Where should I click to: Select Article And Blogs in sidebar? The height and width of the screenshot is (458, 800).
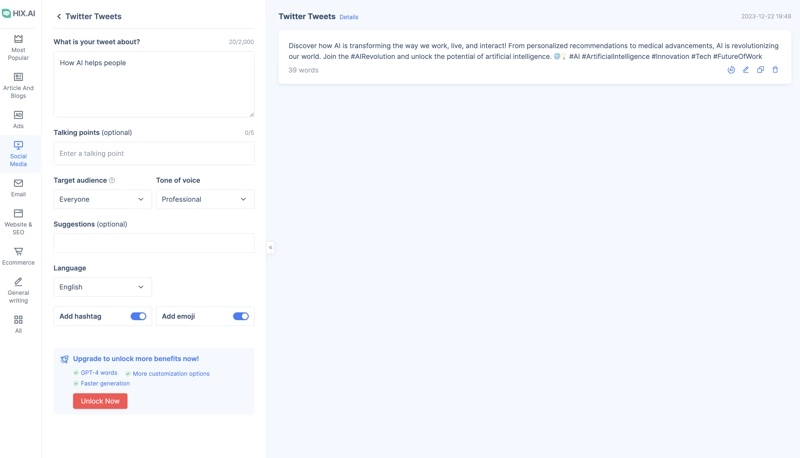click(18, 85)
